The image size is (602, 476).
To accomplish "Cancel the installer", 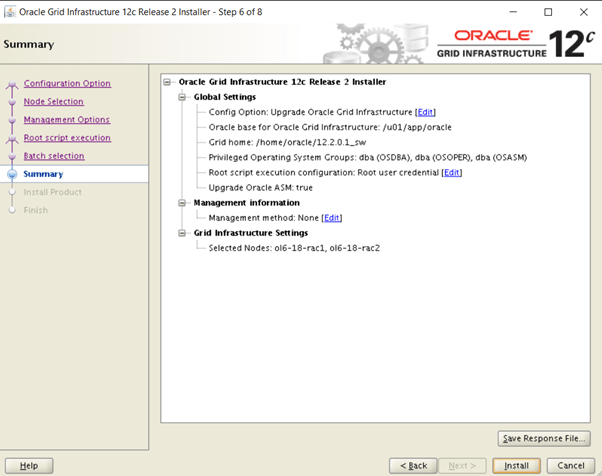I will point(570,466).
